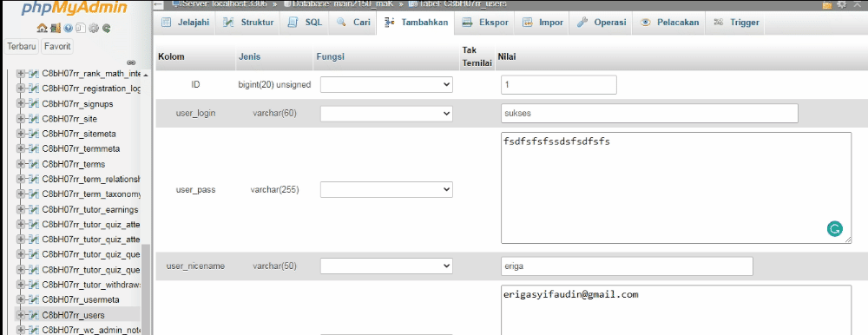Open navigation panel settings gear icon
The height and width of the screenshot is (335, 868).
pyautogui.click(x=93, y=28)
